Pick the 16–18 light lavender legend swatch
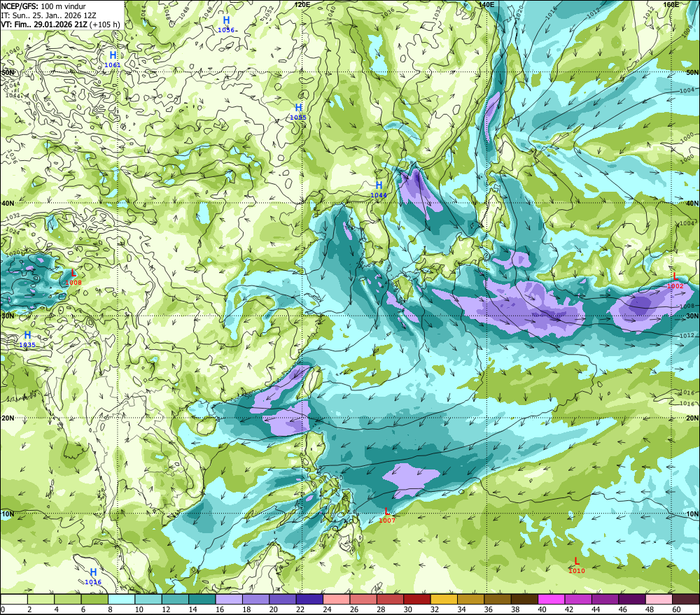The image size is (700, 615). pos(229,599)
